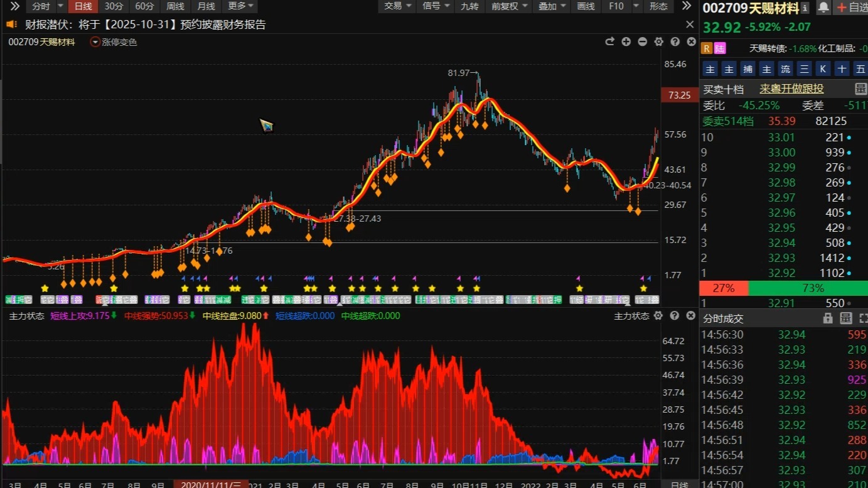The height and width of the screenshot is (488, 868).
Task: Click the 来粤开做跟投 link
Action: coord(791,89)
